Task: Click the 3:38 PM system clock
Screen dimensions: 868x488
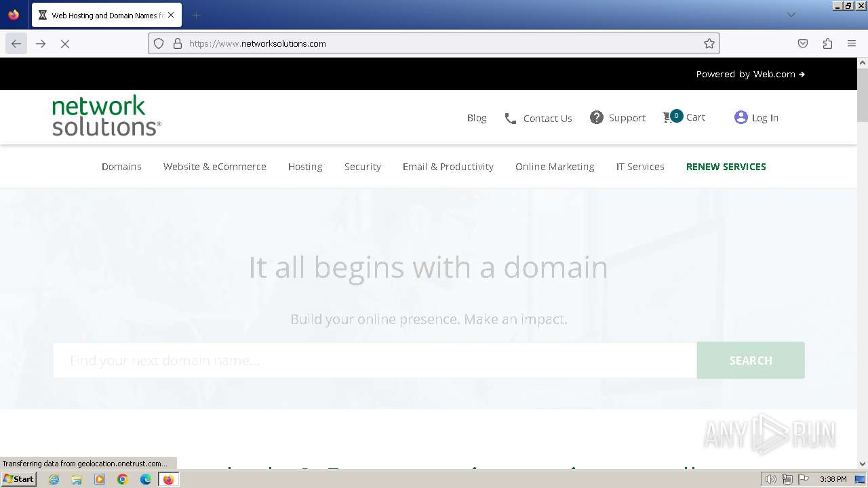Action: 833,479
